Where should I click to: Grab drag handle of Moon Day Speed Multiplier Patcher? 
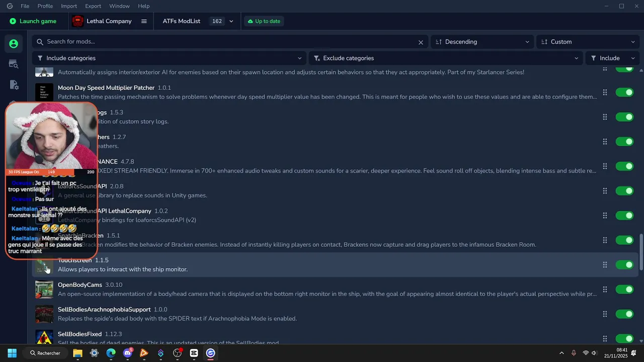click(605, 93)
